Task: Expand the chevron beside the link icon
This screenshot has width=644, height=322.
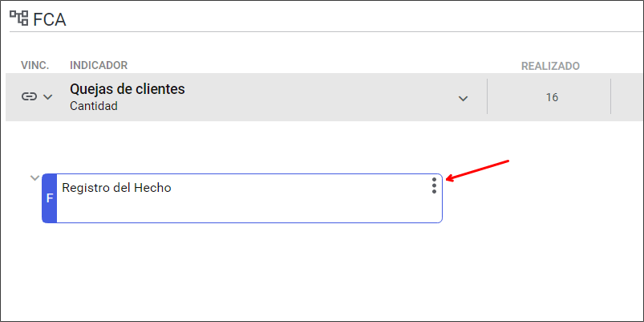Action: [x=48, y=97]
